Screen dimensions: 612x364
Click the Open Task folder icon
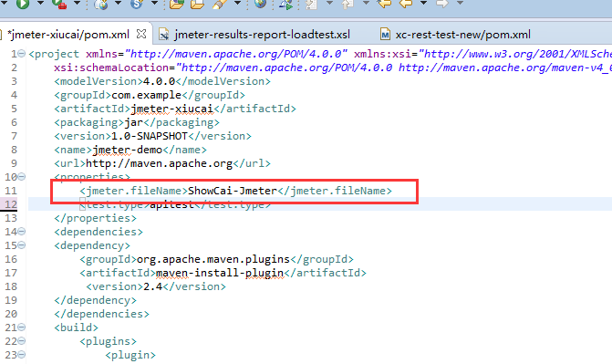click(197, 4)
